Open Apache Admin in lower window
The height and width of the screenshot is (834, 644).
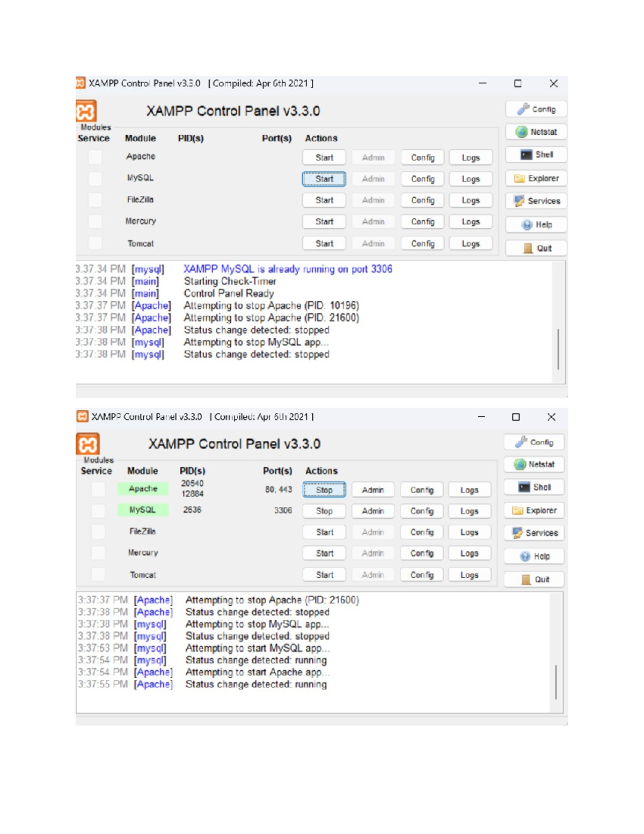(373, 490)
